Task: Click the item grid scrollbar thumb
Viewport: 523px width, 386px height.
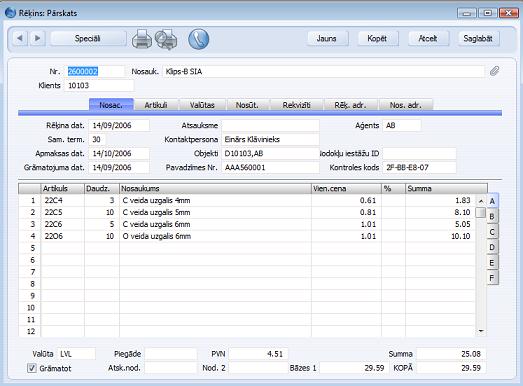Action: [x=481, y=213]
